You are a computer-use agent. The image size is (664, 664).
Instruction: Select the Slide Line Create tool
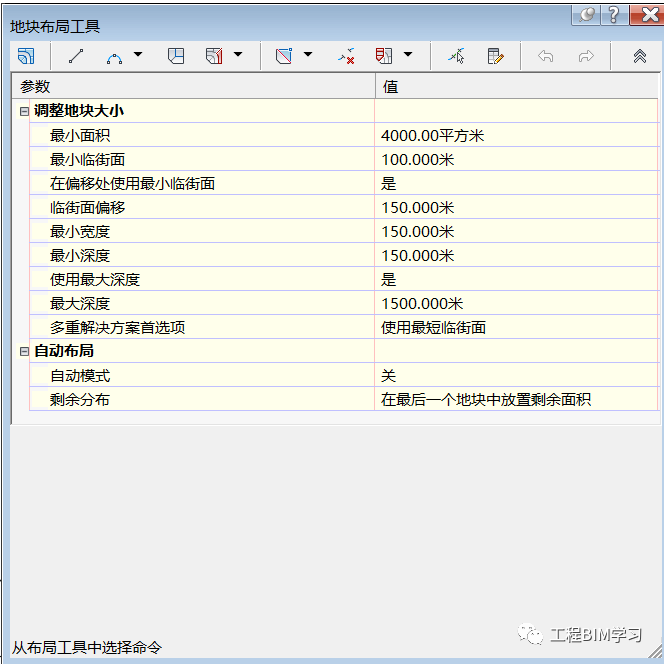[214, 56]
